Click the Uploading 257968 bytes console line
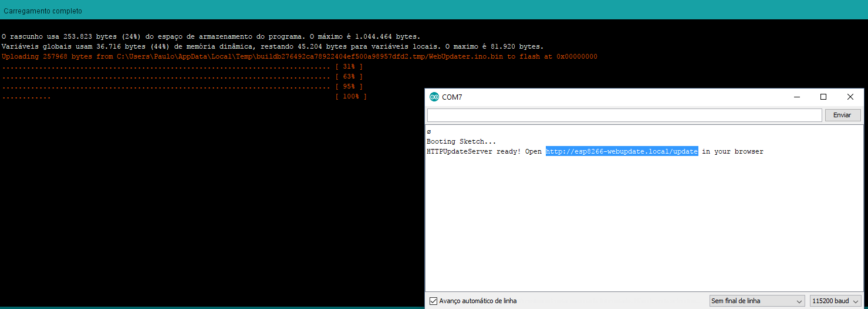This screenshot has height=309, width=868. (299, 56)
